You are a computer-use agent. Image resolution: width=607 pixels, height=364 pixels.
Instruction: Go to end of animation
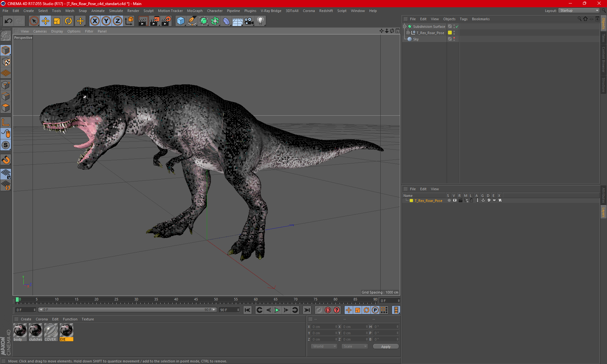307,310
